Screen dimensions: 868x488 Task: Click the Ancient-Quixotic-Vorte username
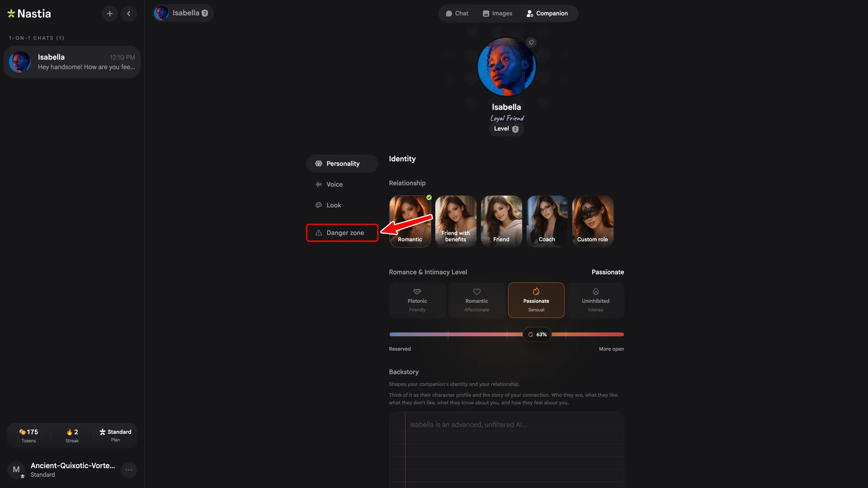coord(73,465)
